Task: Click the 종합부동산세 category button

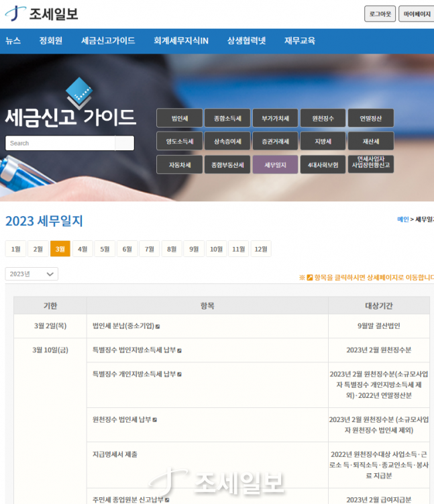Action: click(227, 164)
